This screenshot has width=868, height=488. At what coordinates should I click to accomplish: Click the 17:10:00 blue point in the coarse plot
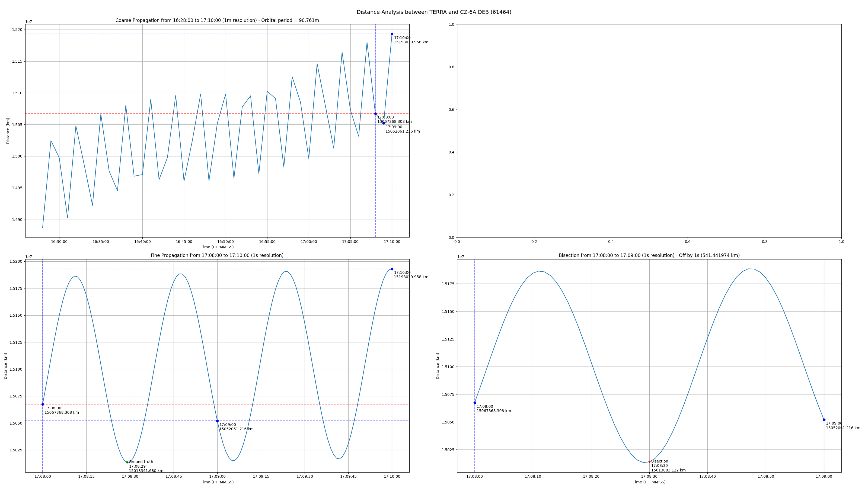pos(392,34)
